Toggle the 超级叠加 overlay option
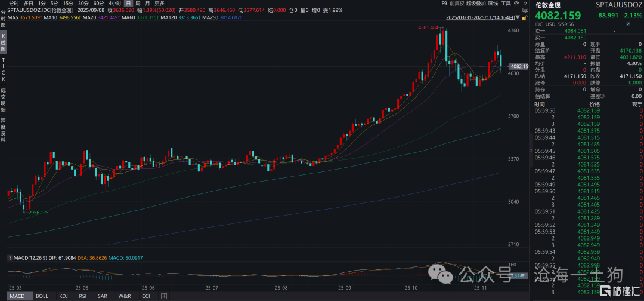 click(476, 3)
